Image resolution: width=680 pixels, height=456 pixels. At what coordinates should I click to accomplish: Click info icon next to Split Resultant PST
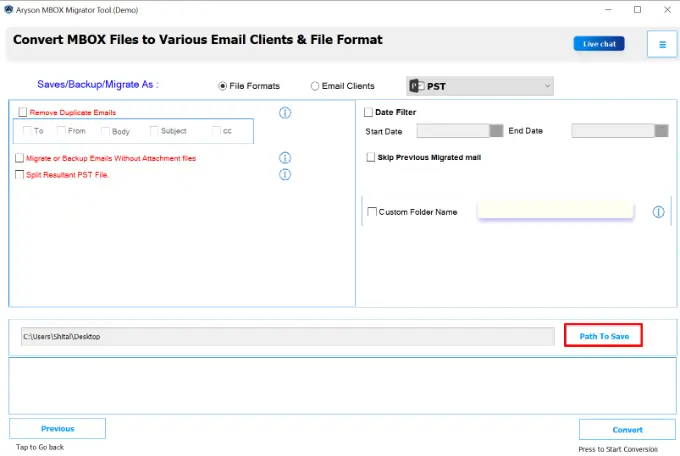coord(285,174)
